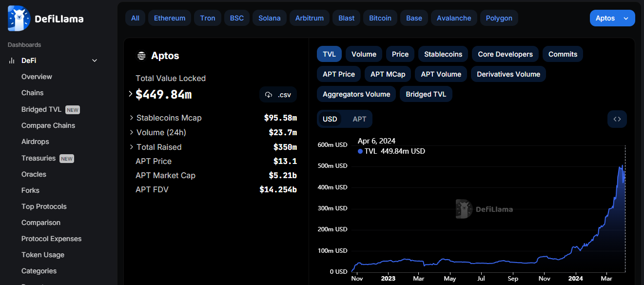Select the Tron chain filter
Image resolution: width=644 pixels, height=285 pixels.
208,18
